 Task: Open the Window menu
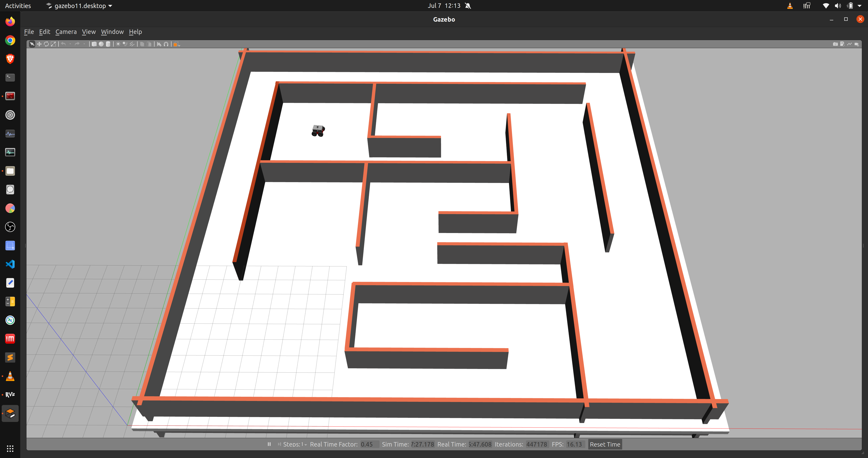click(x=112, y=32)
